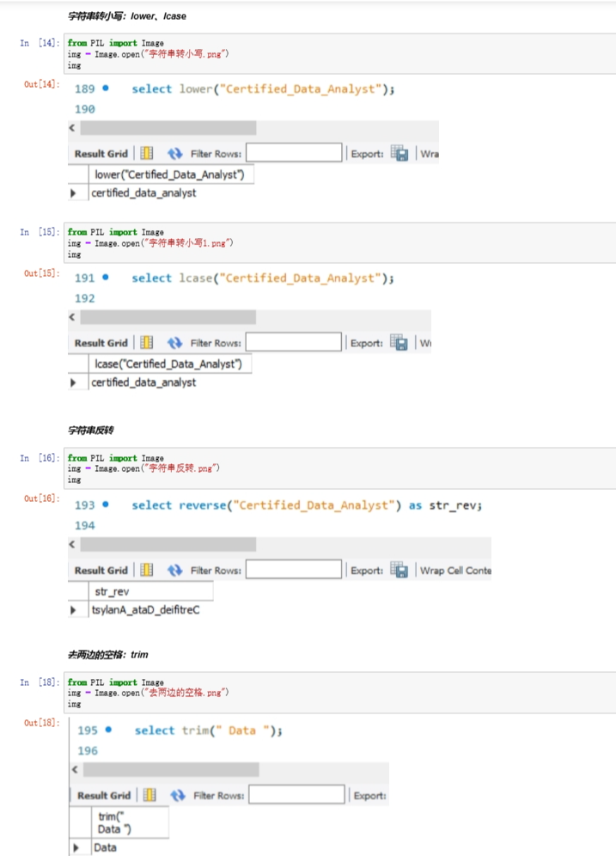Image resolution: width=616 pixels, height=856 pixels.
Task: Toggle breakpoint dot on line 193
Action: click(106, 504)
